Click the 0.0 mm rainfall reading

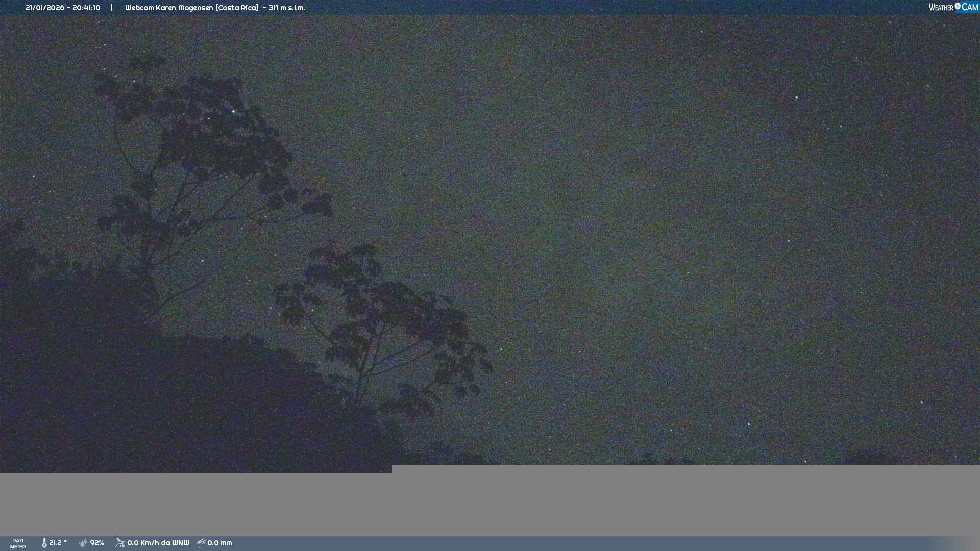pos(219,543)
